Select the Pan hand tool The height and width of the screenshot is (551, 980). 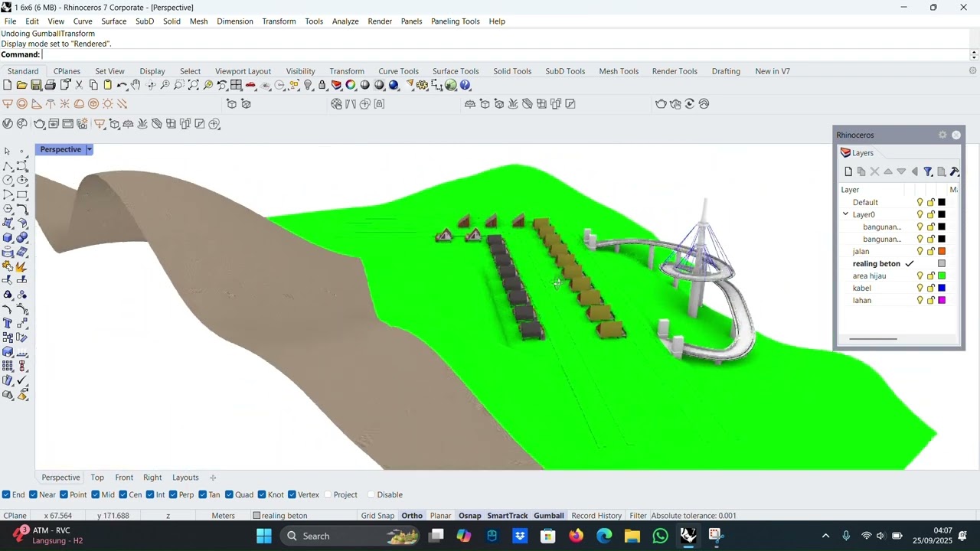point(136,85)
